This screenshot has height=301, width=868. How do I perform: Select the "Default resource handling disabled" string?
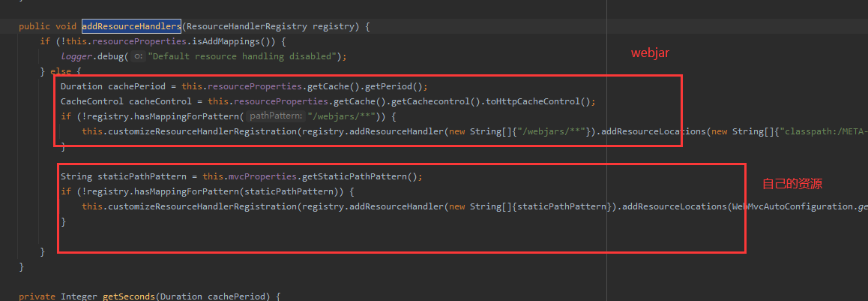[x=242, y=56]
